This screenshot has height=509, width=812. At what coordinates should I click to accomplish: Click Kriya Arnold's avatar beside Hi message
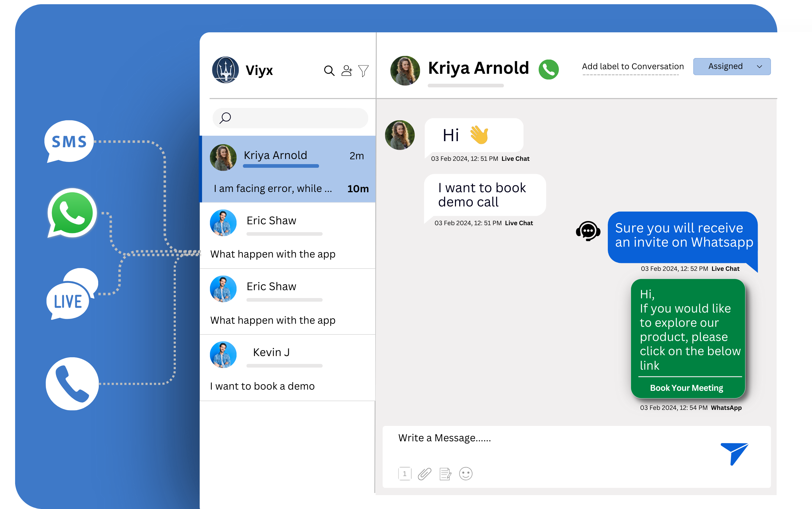point(400,135)
